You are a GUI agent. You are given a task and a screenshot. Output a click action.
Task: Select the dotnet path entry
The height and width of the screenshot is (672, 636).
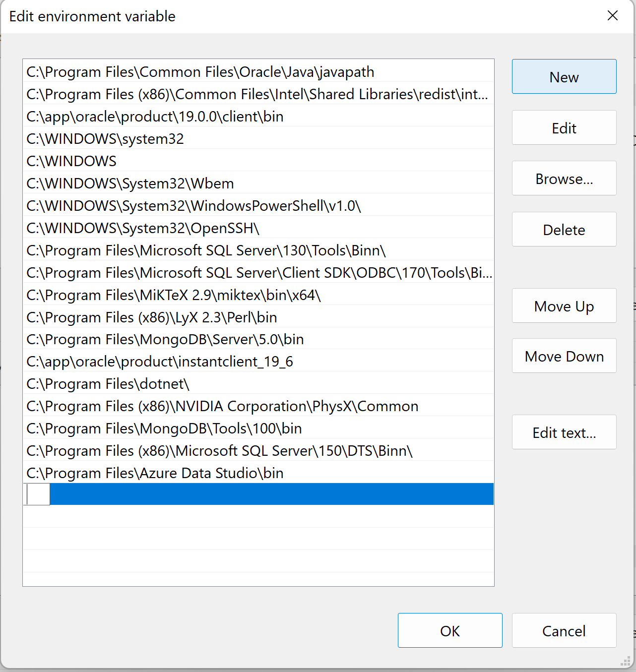coord(258,384)
